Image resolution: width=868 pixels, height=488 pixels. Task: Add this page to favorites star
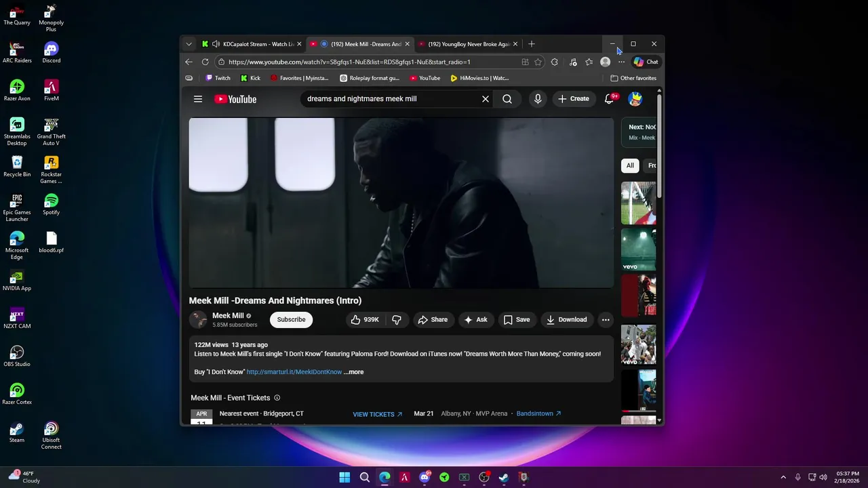click(x=538, y=62)
